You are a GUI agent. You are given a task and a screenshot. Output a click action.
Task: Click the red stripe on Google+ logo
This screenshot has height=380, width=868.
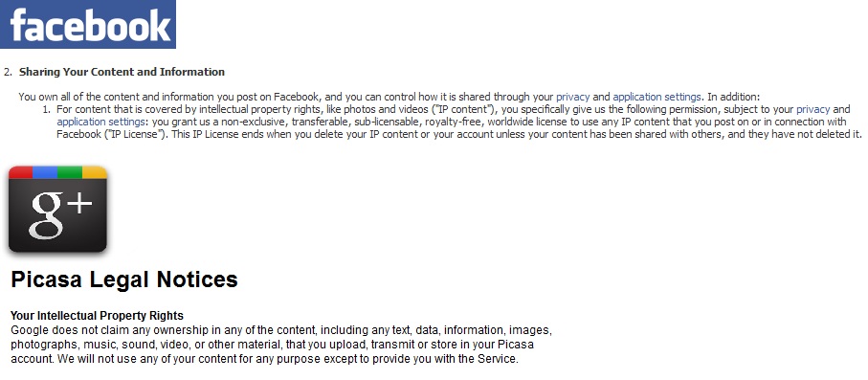[20, 171]
